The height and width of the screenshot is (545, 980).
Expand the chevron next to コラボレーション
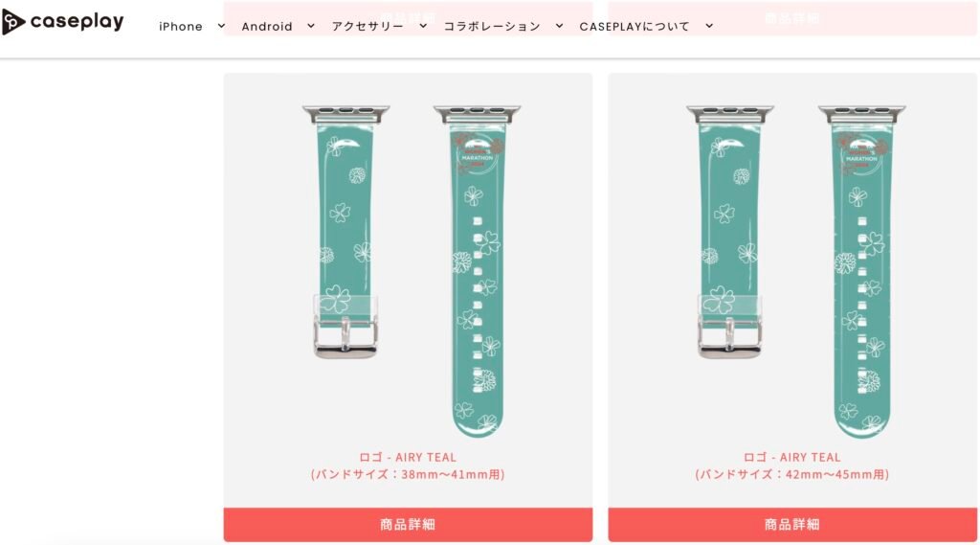pyautogui.click(x=559, y=26)
